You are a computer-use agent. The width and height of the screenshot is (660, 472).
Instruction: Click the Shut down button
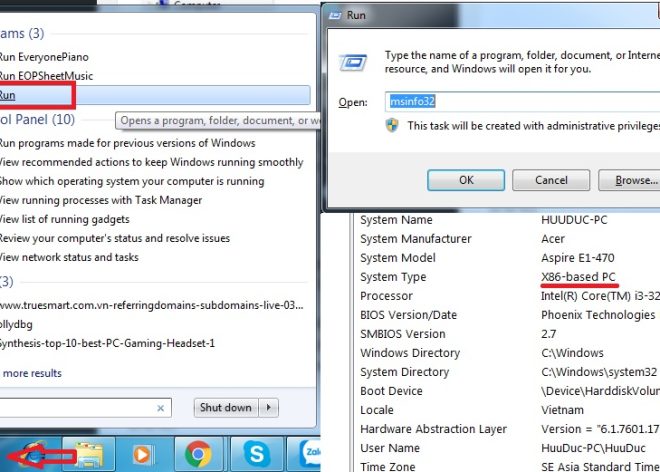pos(226,408)
